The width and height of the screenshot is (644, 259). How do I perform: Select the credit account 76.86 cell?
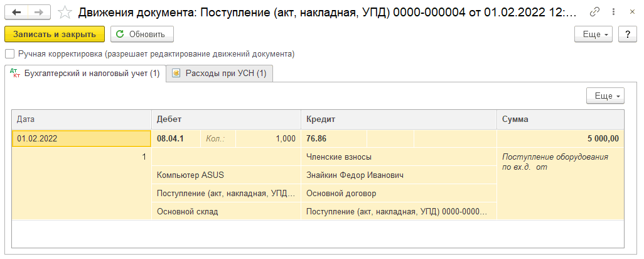point(333,139)
